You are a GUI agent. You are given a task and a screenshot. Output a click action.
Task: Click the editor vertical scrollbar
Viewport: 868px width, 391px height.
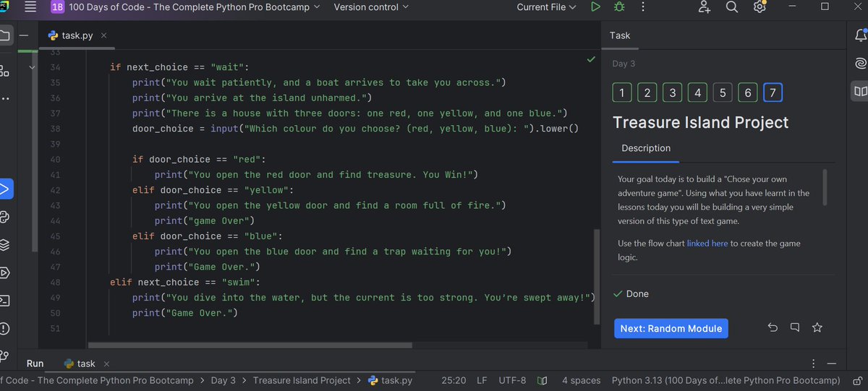[x=597, y=277]
